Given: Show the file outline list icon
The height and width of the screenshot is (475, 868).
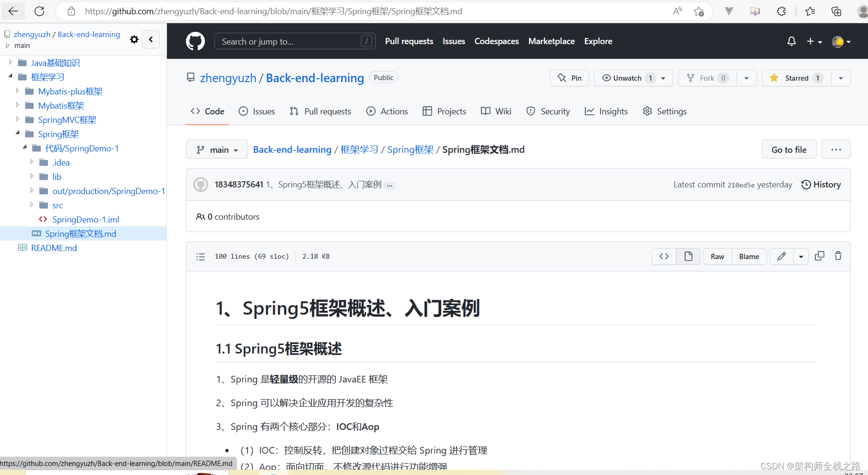Looking at the screenshot, I should tap(201, 257).
